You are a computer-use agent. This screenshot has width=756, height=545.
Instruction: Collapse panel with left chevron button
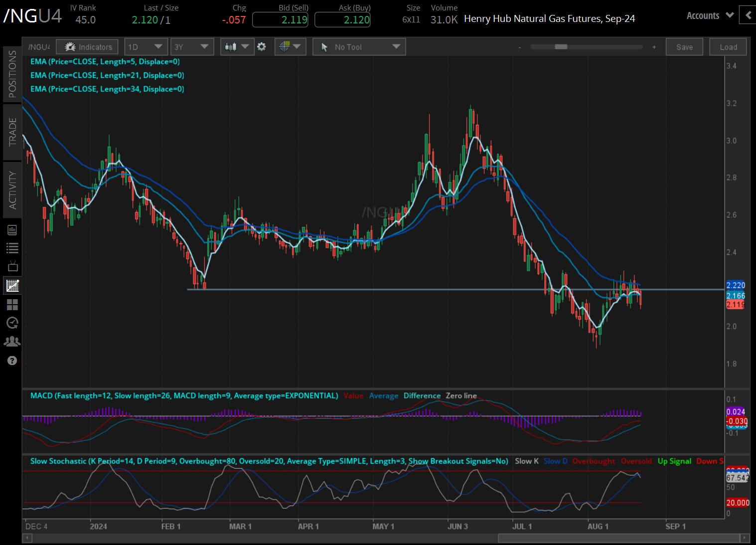click(748, 15)
